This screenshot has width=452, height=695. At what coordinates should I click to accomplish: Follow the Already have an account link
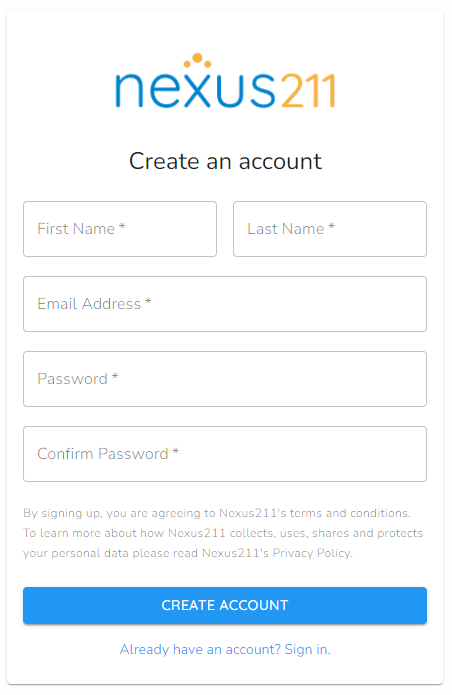pos(225,649)
